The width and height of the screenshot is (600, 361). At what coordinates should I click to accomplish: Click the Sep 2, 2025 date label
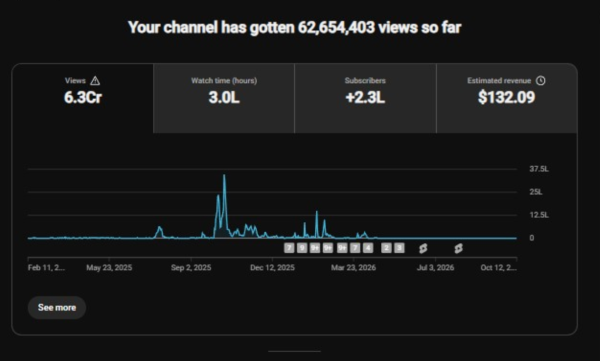pos(191,268)
